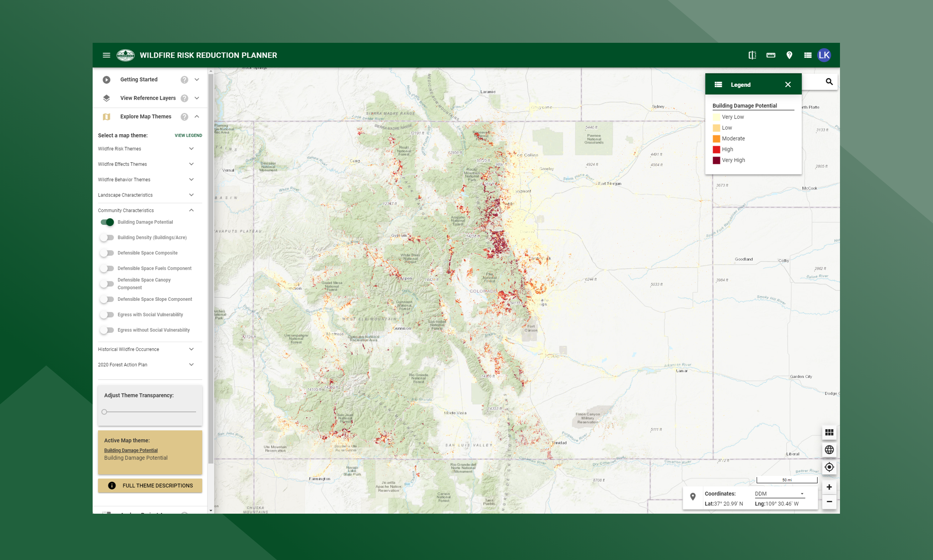Enable Building Density (Buildings/Acre) toggle

point(106,238)
